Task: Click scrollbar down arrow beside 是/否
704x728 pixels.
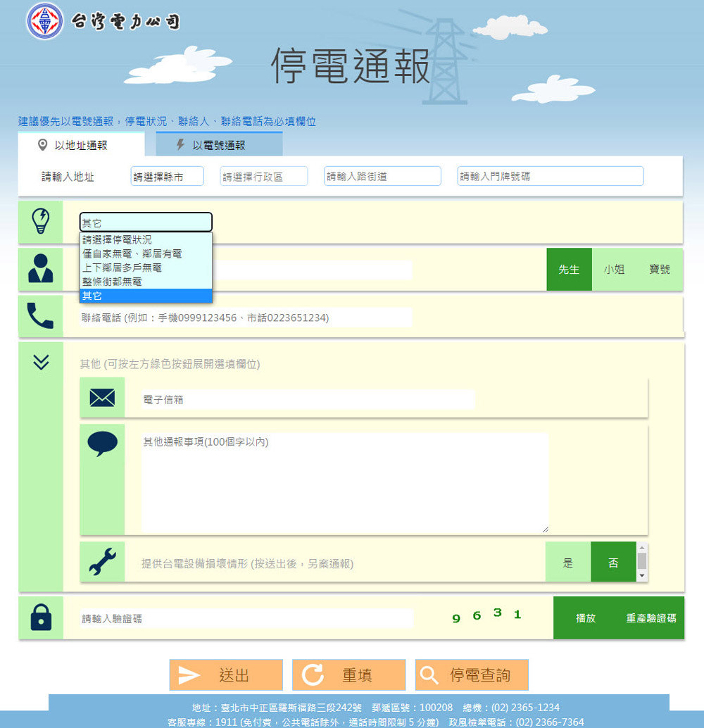Action: click(x=642, y=576)
